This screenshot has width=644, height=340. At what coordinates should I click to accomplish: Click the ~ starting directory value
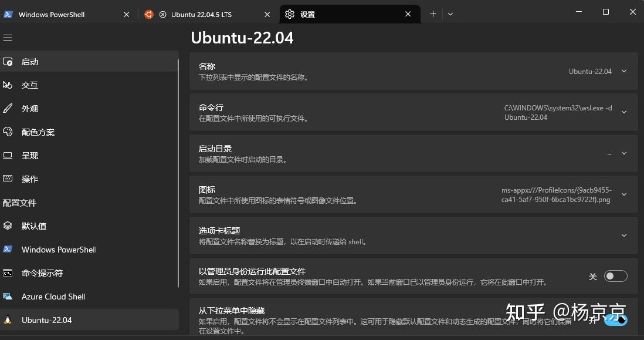(x=609, y=154)
